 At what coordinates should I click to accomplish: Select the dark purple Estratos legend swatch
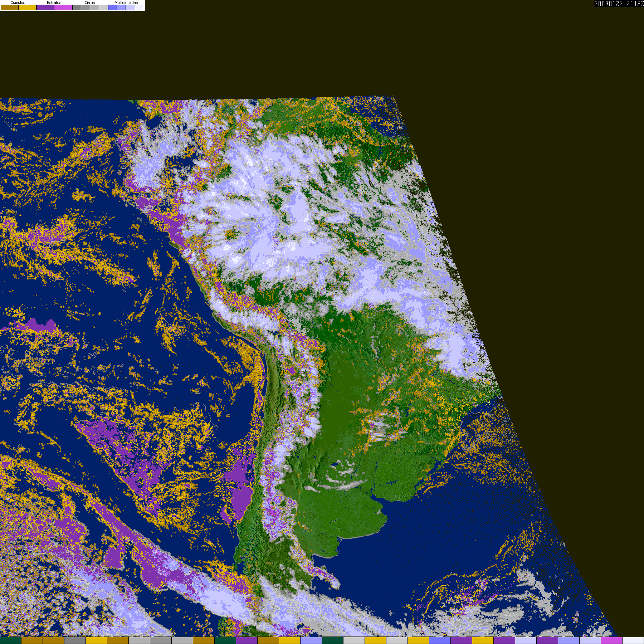point(45,7)
